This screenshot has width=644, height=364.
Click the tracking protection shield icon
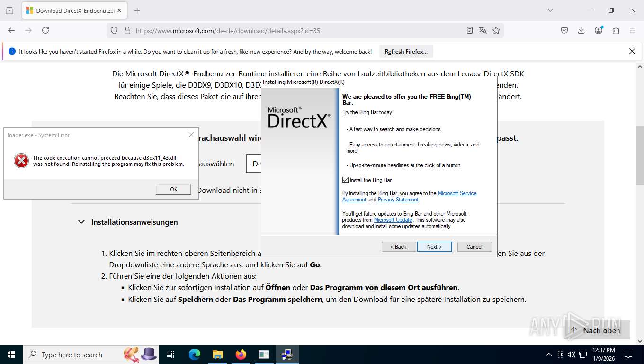[114, 30]
